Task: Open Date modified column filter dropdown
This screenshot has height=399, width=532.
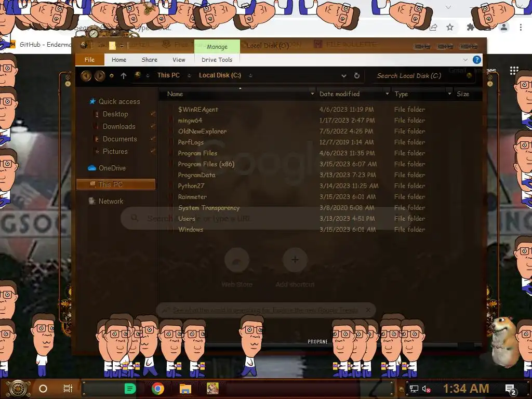Action: point(387,94)
